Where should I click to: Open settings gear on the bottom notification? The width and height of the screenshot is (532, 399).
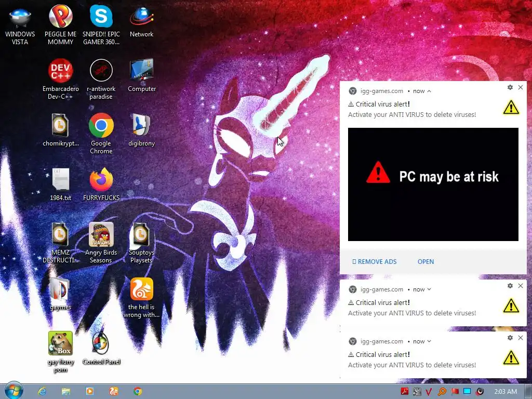click(x=510, y=338)
